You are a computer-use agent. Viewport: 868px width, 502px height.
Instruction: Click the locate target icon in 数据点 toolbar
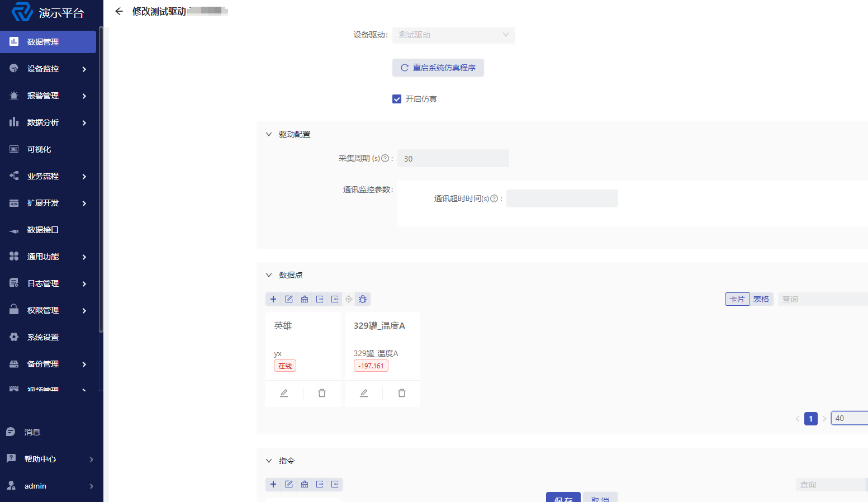pos(349,299)
